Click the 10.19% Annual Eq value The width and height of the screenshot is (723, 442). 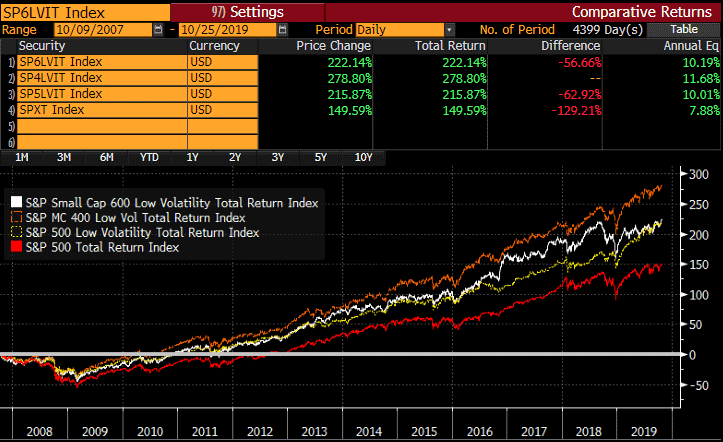click(701, 62)
